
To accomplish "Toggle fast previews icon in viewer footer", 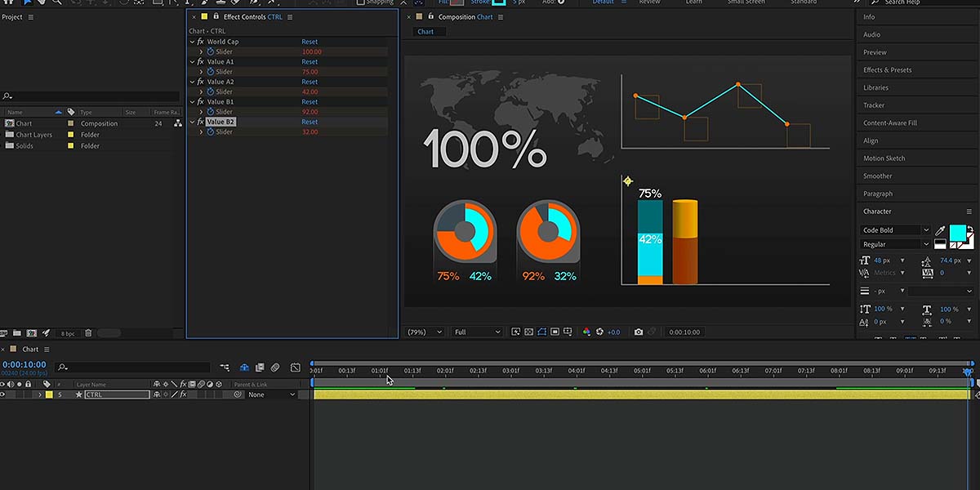I will coord(515,332).
